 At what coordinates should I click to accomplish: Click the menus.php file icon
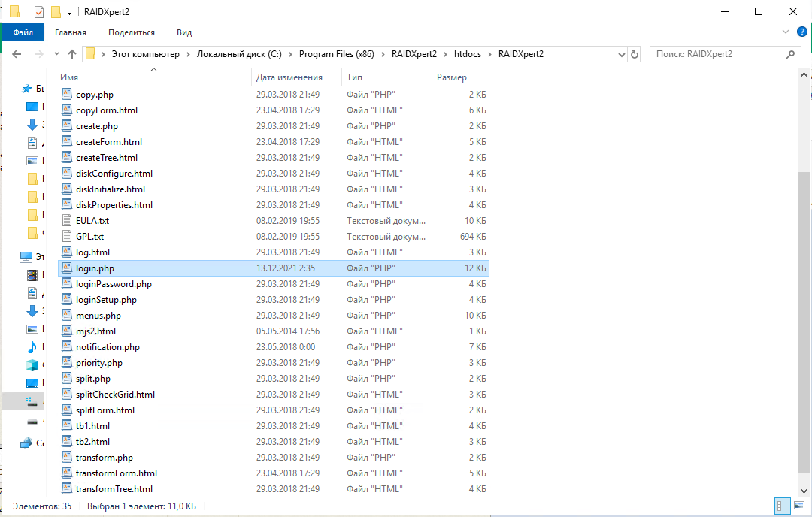pyautogui.click(x=67, y=315)
